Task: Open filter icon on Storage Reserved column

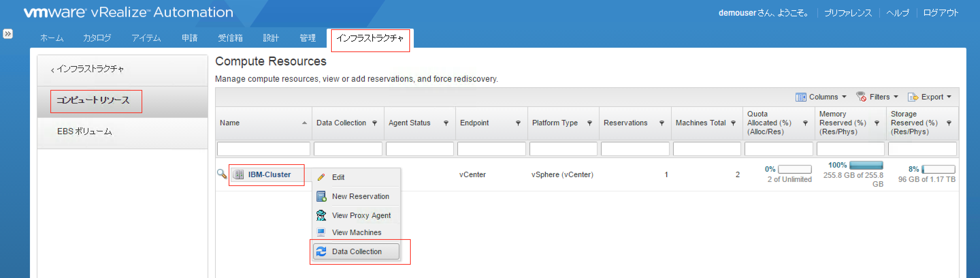Action: pos(948,123)
